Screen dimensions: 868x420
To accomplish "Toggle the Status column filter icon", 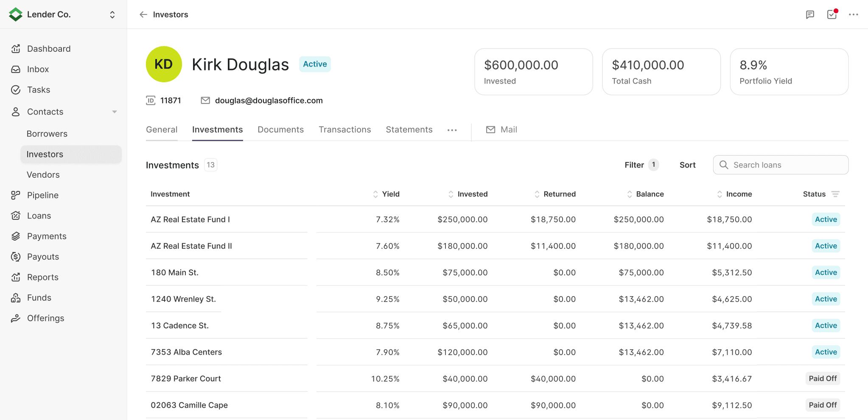I will (x=835, y=194).
